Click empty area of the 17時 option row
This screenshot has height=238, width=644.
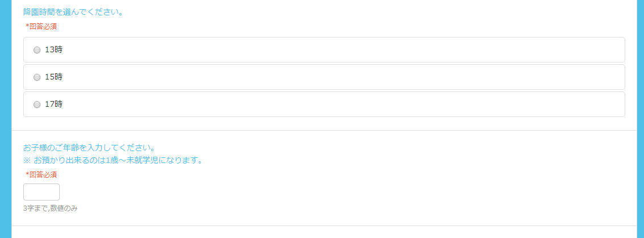(x=341, y=105)
